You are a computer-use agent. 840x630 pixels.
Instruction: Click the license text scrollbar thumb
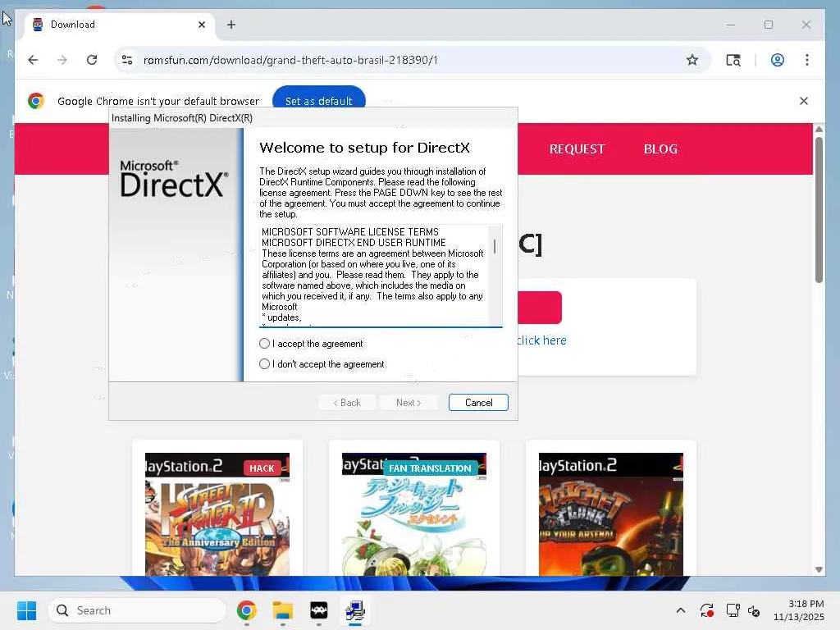point(495,246)
